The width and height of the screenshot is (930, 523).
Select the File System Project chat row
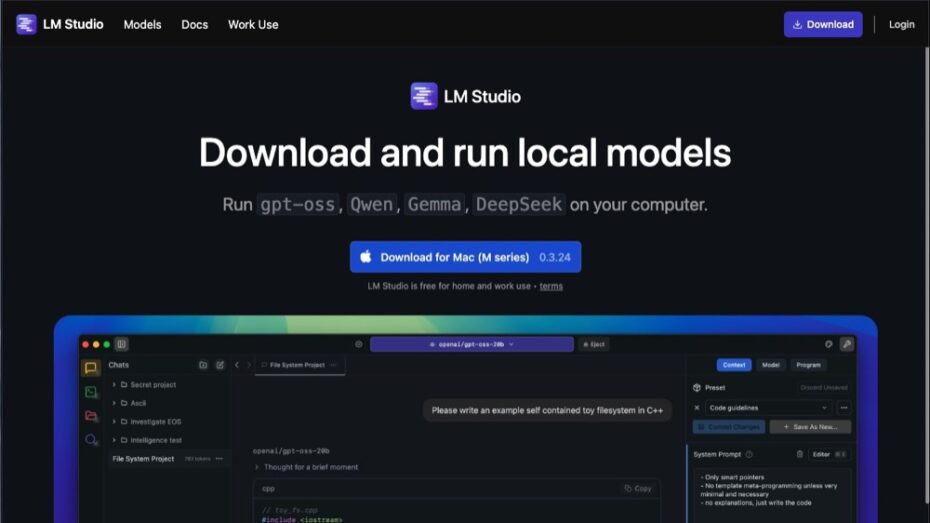pos(168,458)
